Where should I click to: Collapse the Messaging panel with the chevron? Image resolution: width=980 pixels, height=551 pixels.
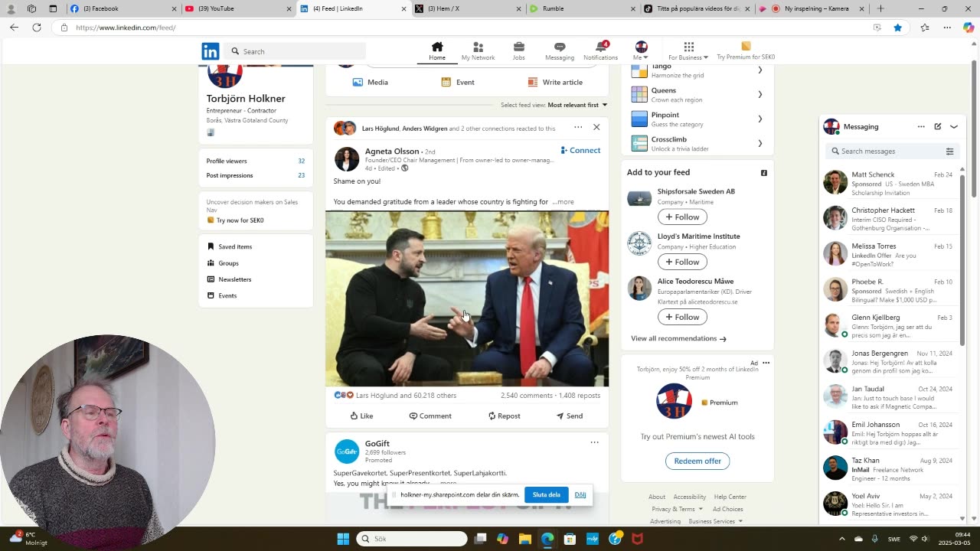tap(954, 126)
